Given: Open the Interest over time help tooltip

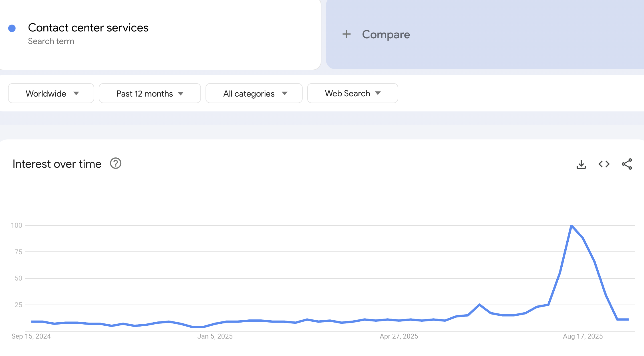Looking at the screenshot, I should [x=115, y=163].
